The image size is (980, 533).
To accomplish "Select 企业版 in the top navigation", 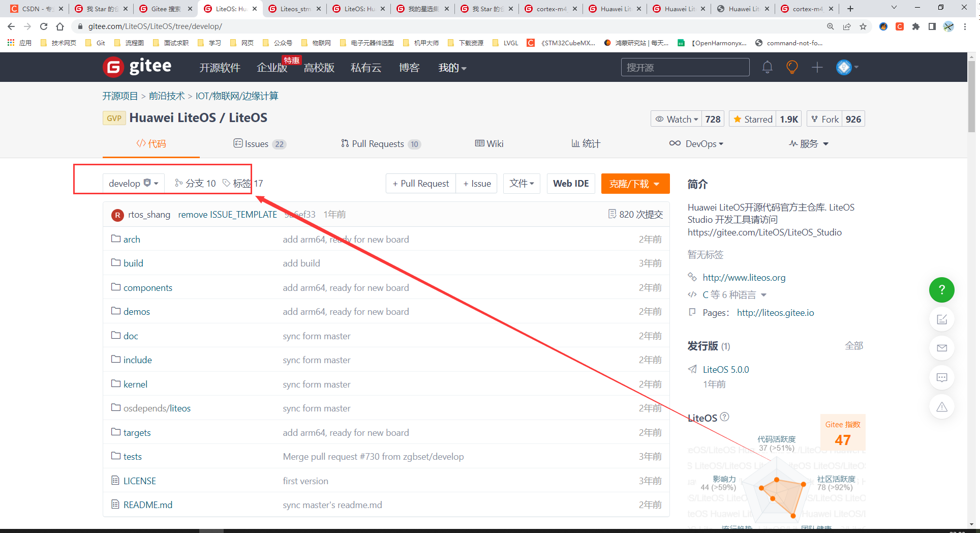I will click(272, 68).
